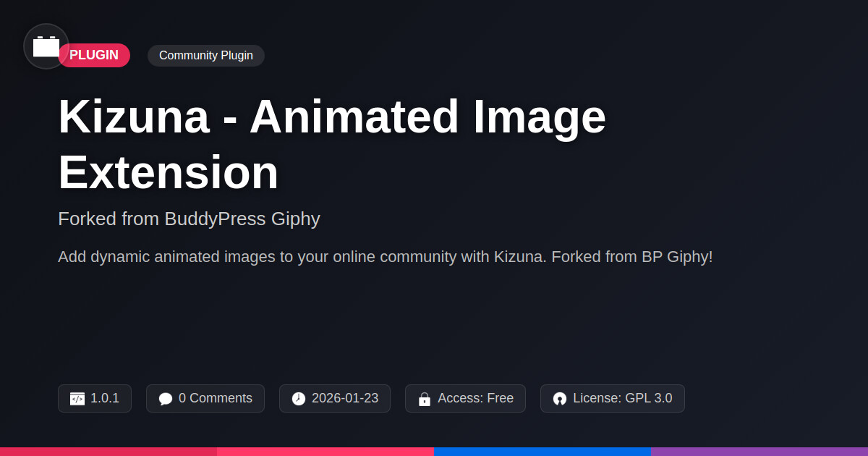Select the plugin description text

(385, 257)
